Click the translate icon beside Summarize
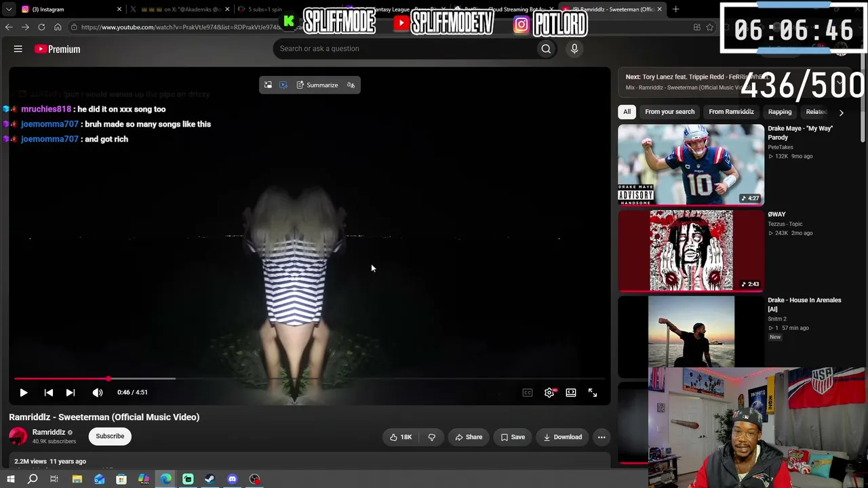This screenshot has height=488, width=868. coord(351,85)
